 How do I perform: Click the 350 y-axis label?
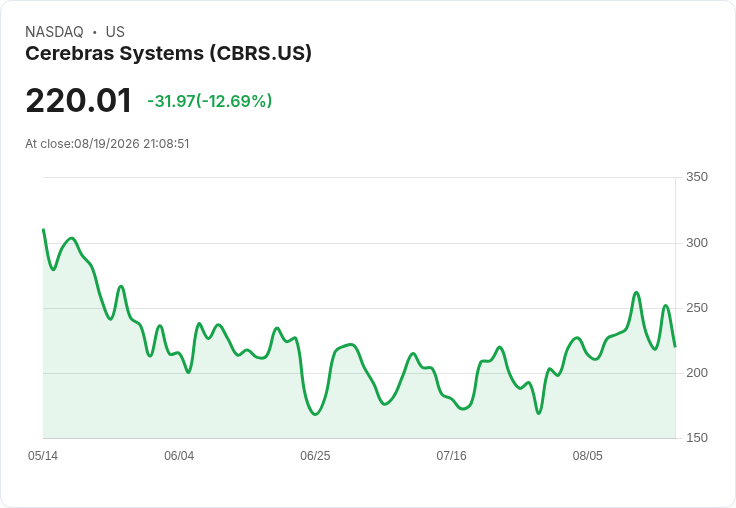click(697, 177)
